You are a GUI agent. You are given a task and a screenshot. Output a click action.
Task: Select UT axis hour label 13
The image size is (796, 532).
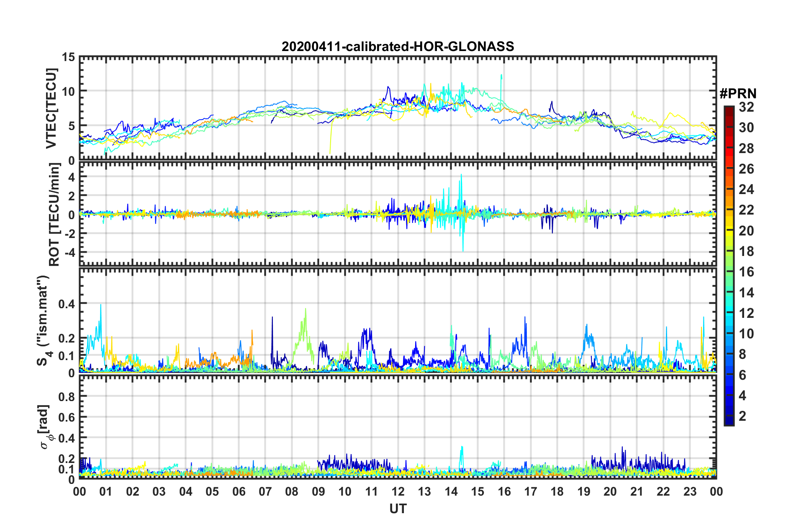[x=424, y=491]
